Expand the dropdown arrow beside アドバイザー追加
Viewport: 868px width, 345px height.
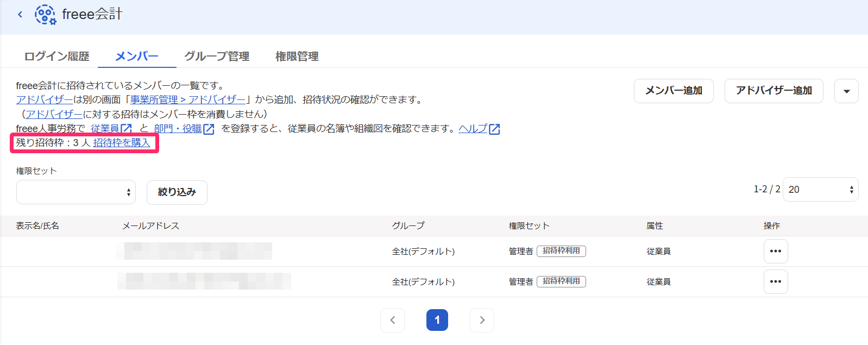(846, 91)
